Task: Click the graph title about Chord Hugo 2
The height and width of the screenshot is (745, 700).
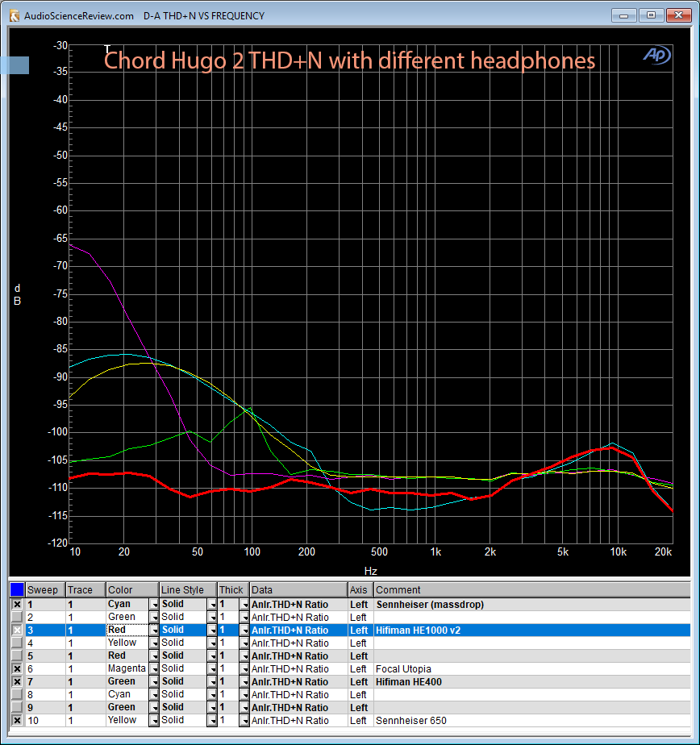Action: point(349,60)
